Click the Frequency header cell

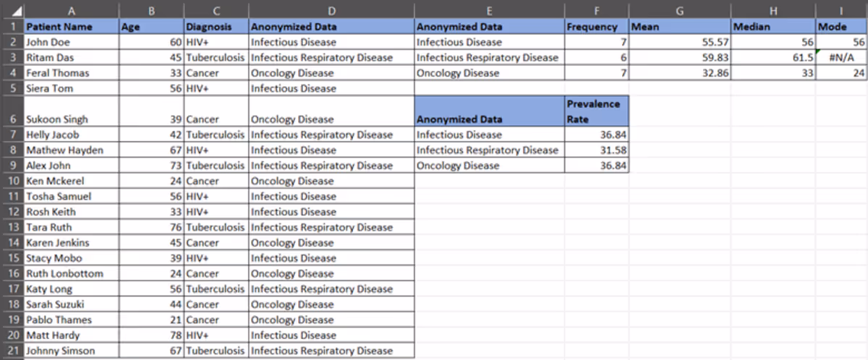click(x=597, y=27)
